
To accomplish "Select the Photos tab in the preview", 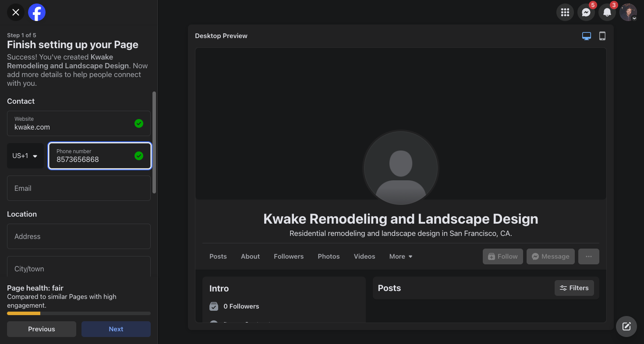I will 329,256.
